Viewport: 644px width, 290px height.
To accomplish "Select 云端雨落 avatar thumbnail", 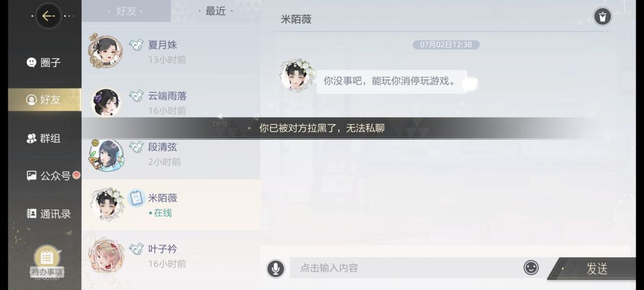I will coord(106,102).
